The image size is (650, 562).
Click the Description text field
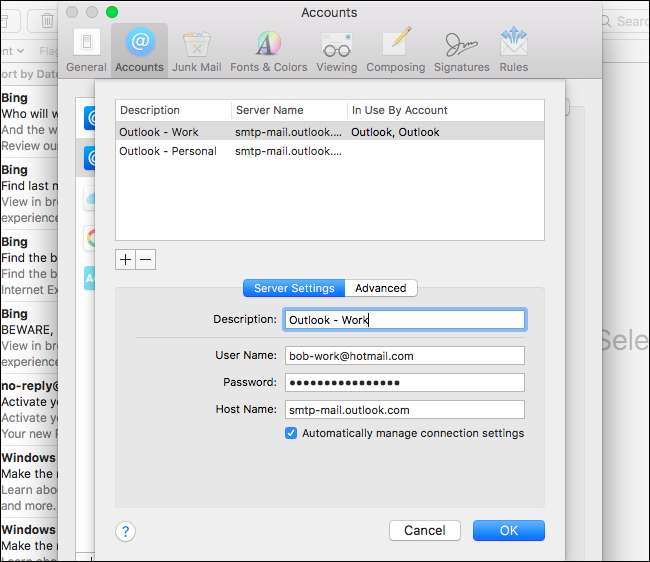(403, 320)
